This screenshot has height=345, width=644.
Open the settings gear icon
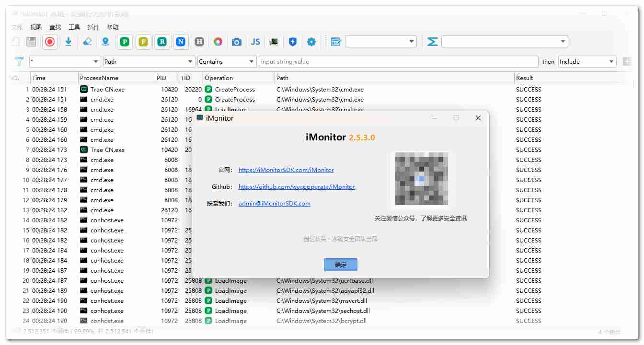tap(311, 42)
